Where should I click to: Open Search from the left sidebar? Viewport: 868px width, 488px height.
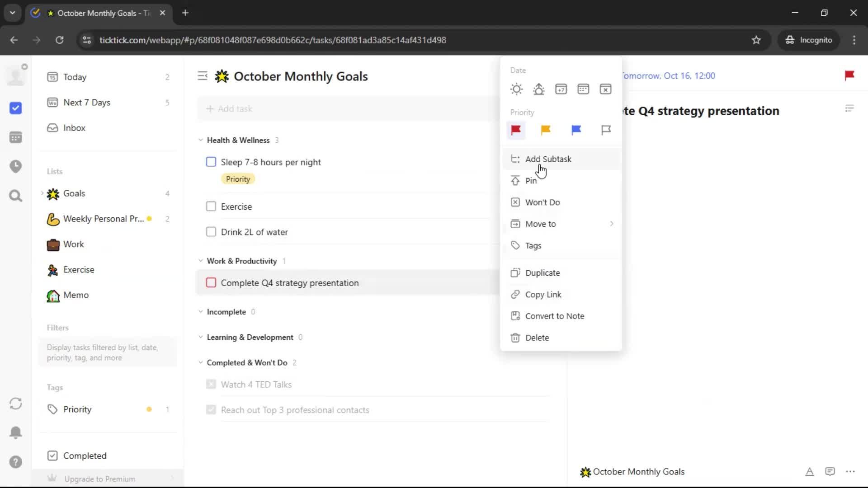16,196
